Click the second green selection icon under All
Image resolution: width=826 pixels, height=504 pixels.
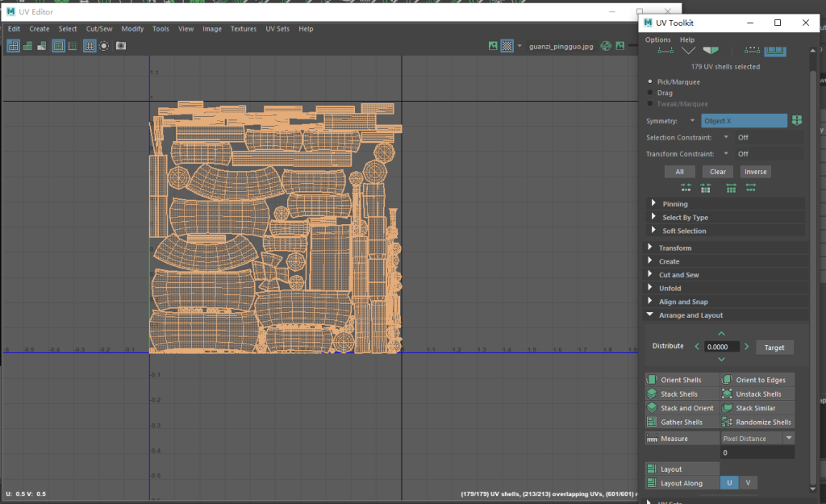click(705, 187)
